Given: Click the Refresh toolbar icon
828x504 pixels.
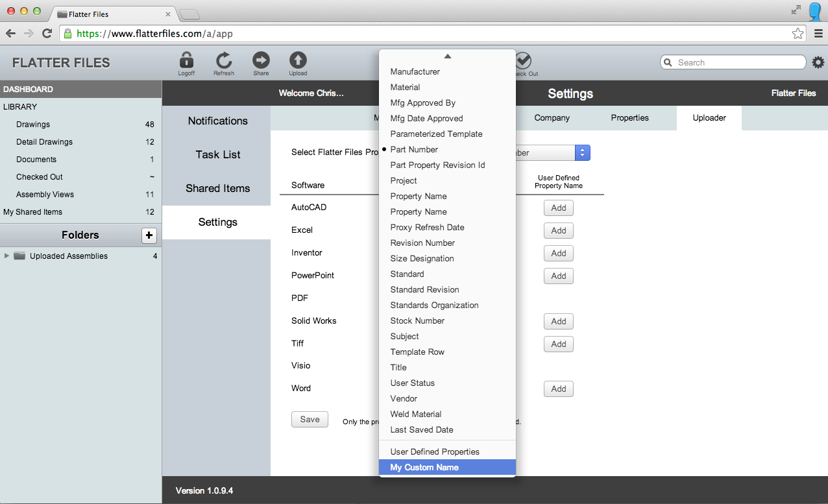Looking at the screenshot, I should pyautogui.click(x=224, y=60).
